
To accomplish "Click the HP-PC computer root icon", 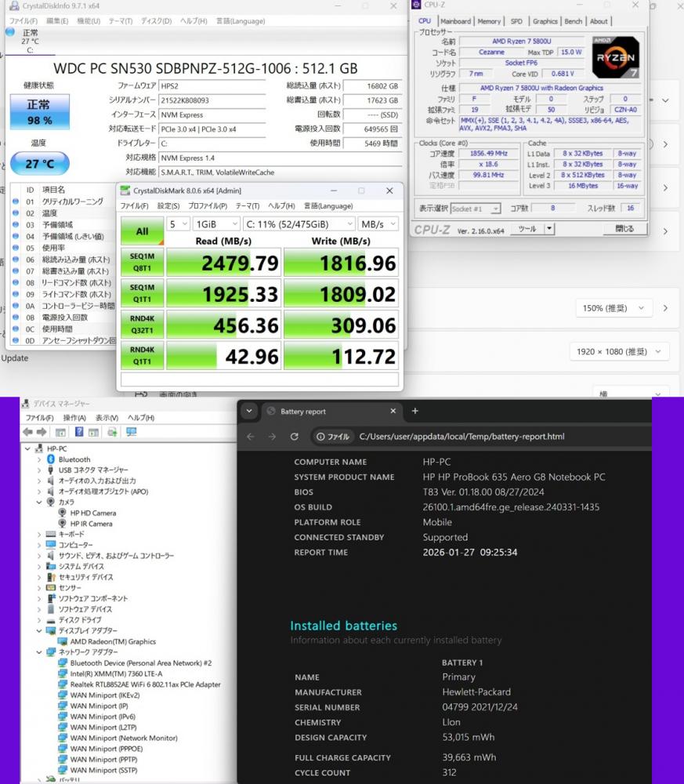I will tap(39, 448).
